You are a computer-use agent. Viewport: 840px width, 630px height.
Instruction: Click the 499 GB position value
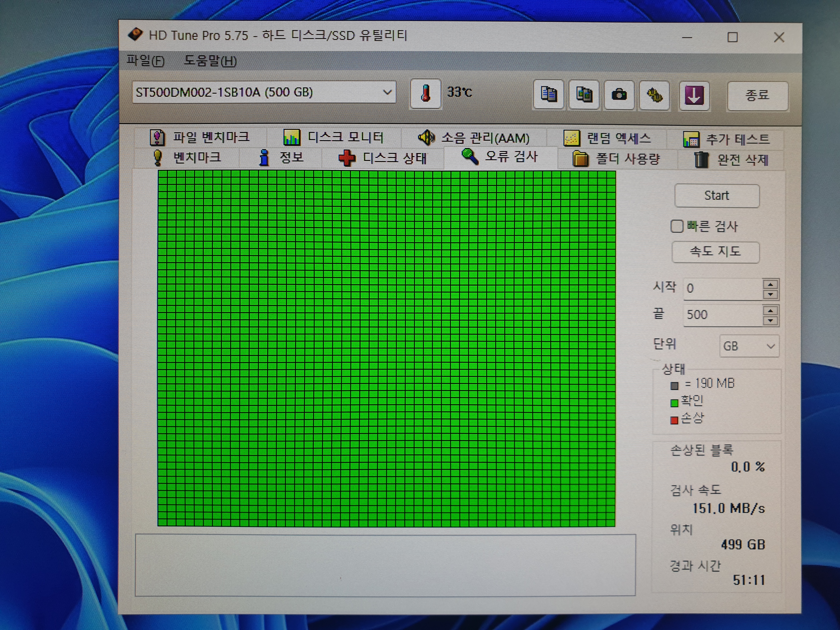click(743, 545)
